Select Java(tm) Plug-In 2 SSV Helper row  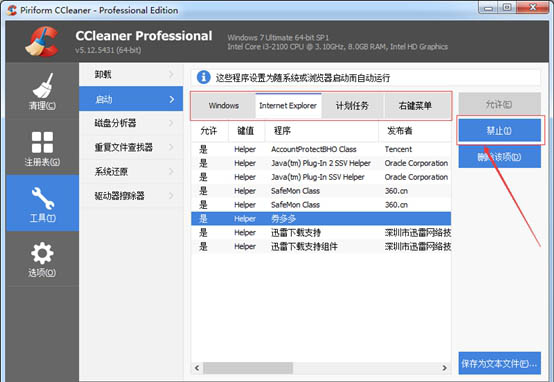(x=321, y=163)
